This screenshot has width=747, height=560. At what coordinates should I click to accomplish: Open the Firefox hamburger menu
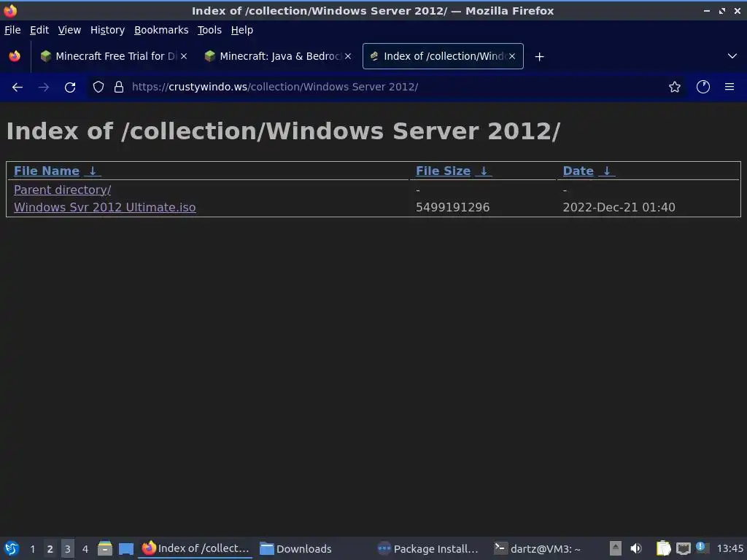coord(729,87)
